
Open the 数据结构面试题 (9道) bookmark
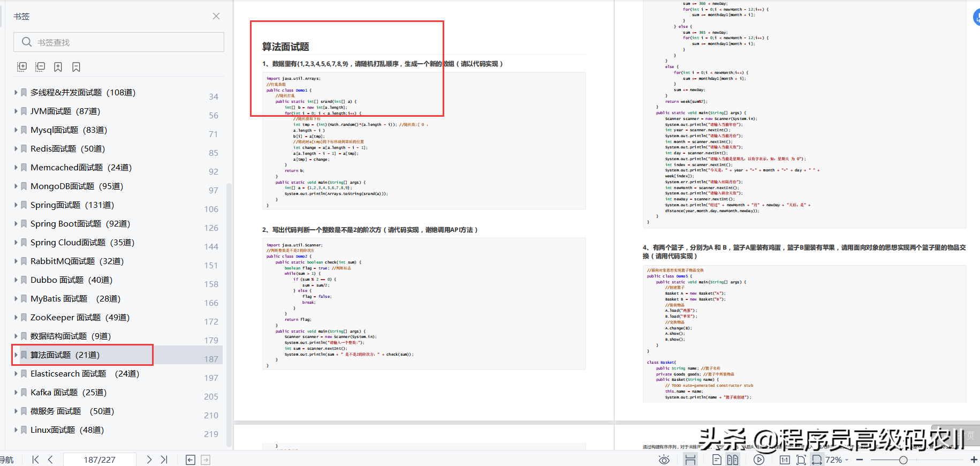point(71,336)
